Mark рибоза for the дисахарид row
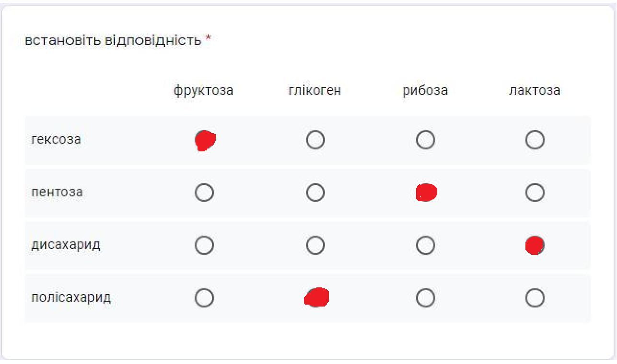The height and width of the screenshot is (364, 617). 426,246
